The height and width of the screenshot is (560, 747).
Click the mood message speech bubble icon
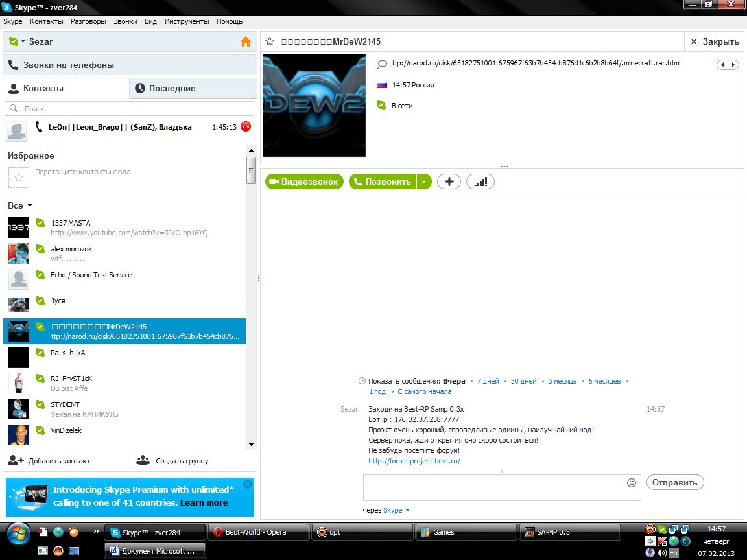tap(381, 64)
